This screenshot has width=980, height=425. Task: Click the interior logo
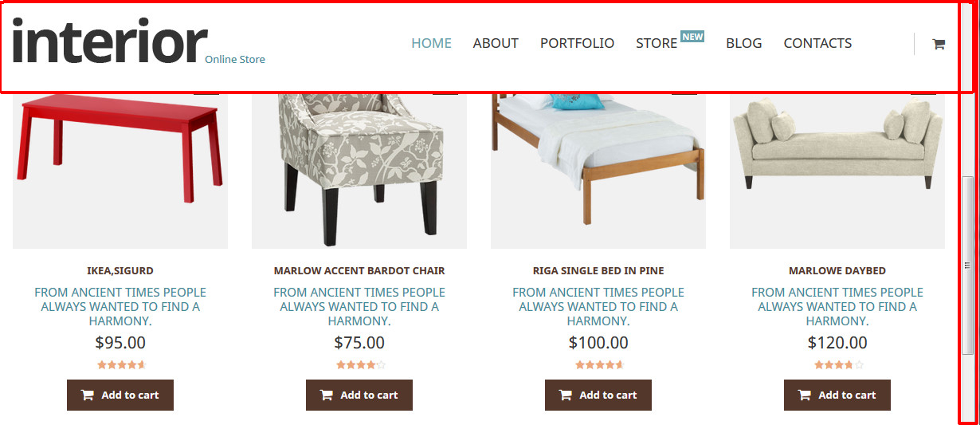click(x=109, y=41)
